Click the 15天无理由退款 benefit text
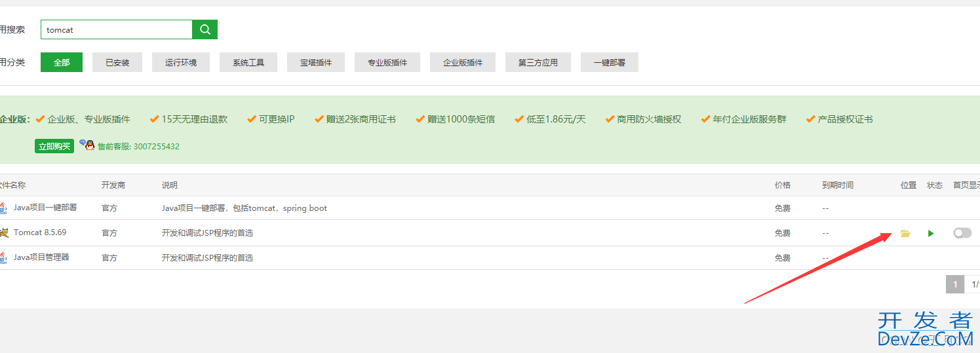The image size is (980, 353). tap(195, 119)
